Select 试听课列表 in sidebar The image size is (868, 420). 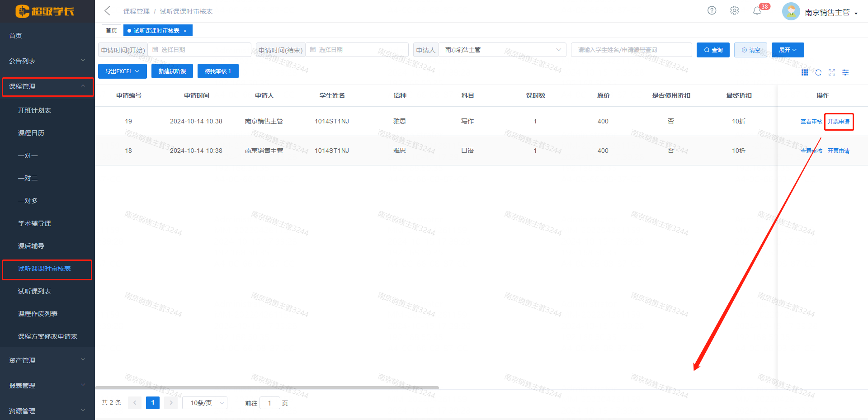pos(34,291)
